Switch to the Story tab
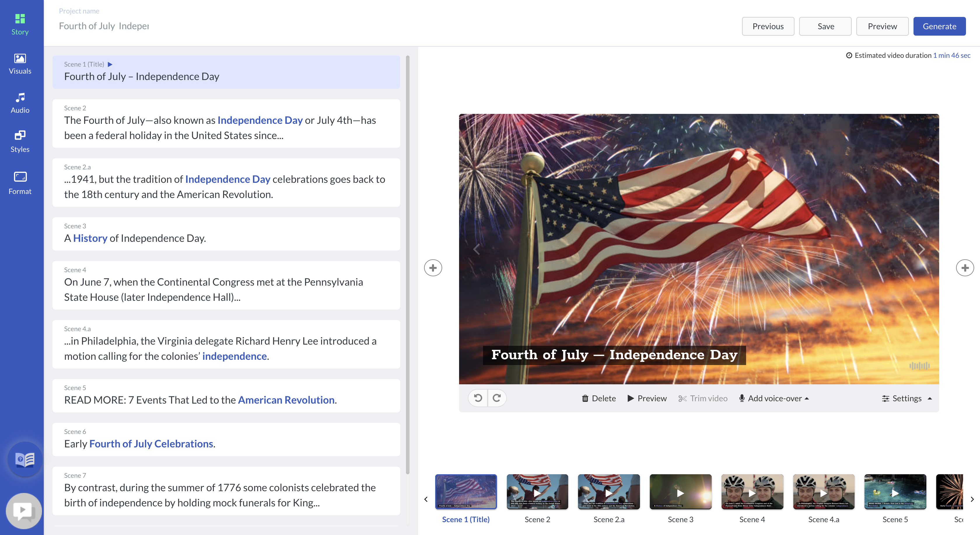The height and width of the screenshot is (535, 980). tap(20, 24)
